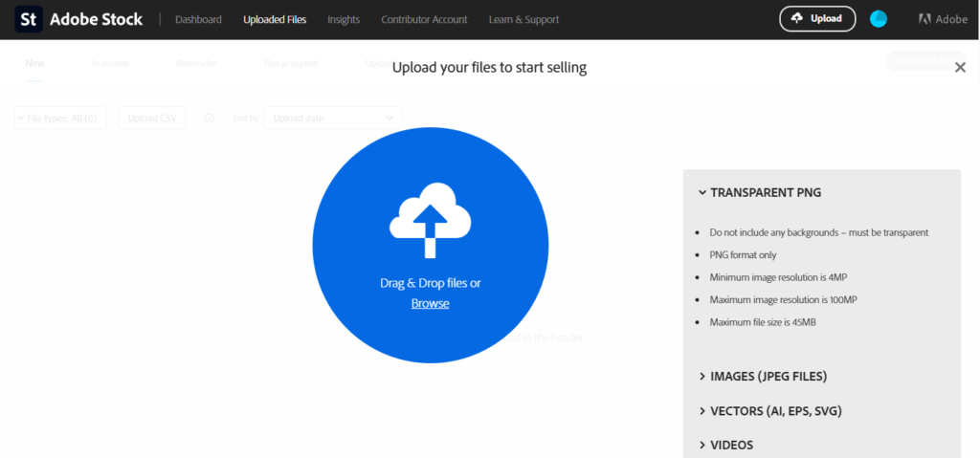Image resolution: width=980 pixels, height=458 pixels.
Task: Close the upload overlay with the X
Action: tap(960, 68)
